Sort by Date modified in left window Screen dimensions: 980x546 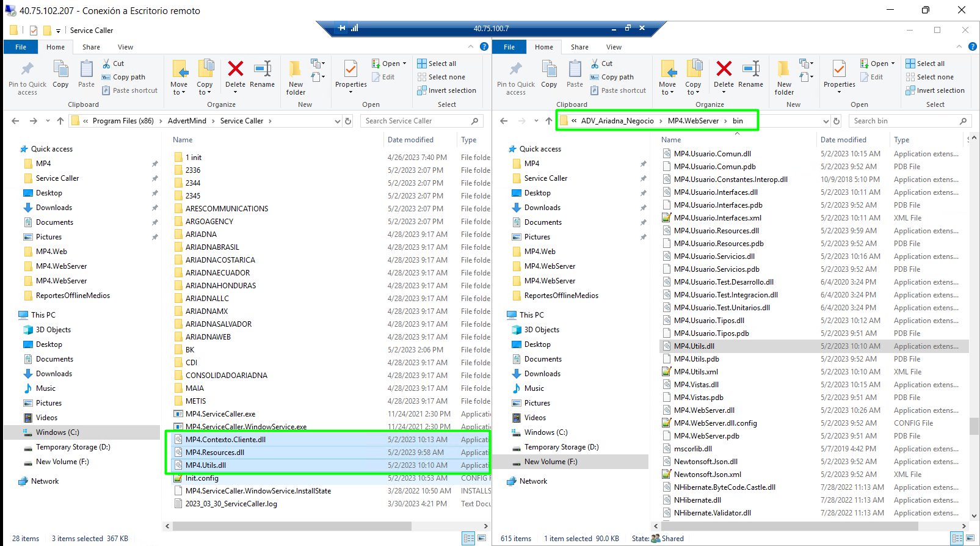click(x=410, y=140)
